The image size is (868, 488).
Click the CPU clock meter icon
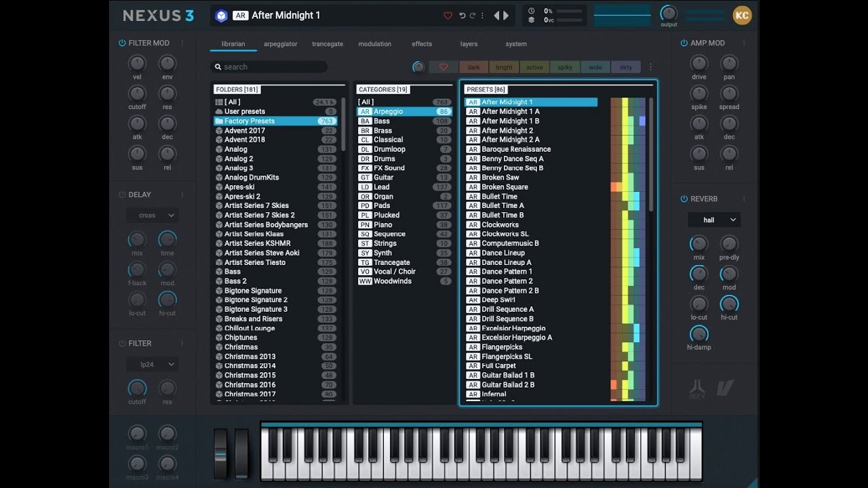coord(531,11)
